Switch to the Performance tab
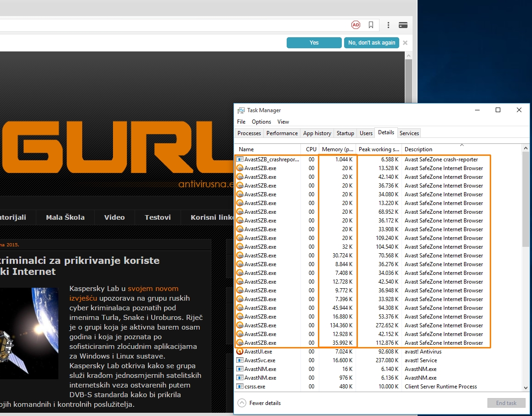This screenshot has width=532, height=416. 282,133
